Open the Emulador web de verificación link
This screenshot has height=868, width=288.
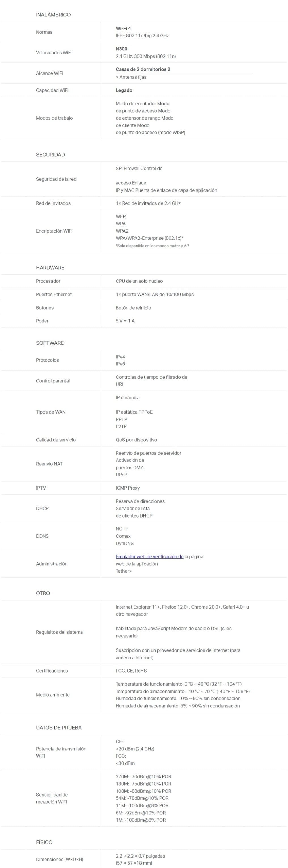point(149,556)
